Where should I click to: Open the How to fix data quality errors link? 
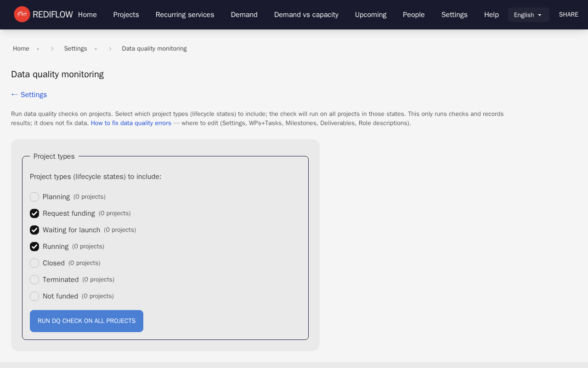(131, 123)
